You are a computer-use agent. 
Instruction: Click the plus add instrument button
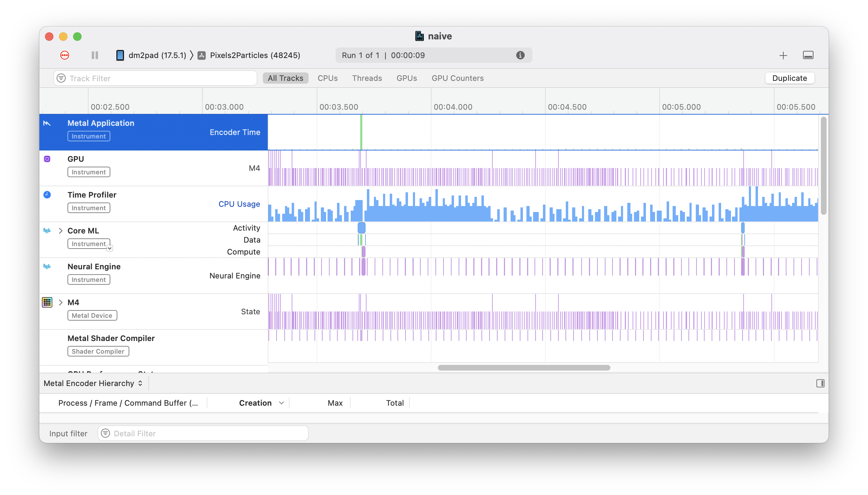783,56
